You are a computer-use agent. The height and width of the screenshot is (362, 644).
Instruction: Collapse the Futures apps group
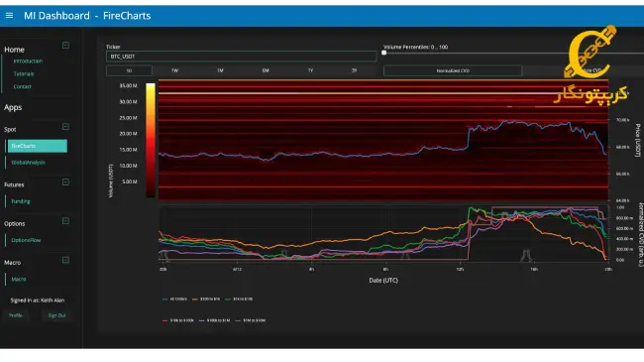(x=65, y=181)
